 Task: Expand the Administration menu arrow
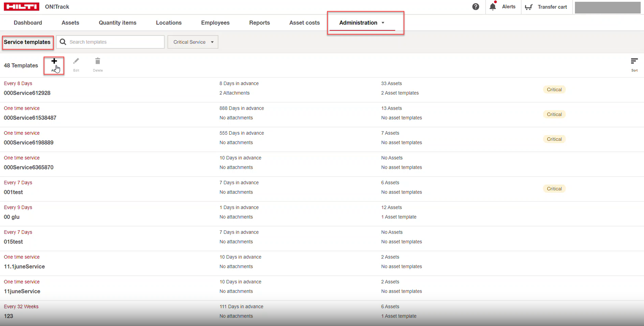(383, 23)
